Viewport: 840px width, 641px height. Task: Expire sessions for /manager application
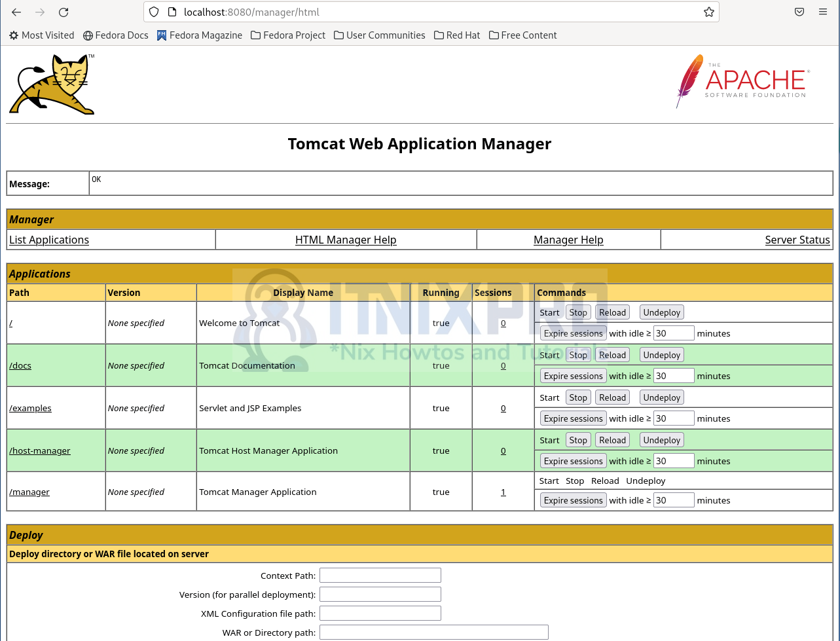click(x=574, y=500)
